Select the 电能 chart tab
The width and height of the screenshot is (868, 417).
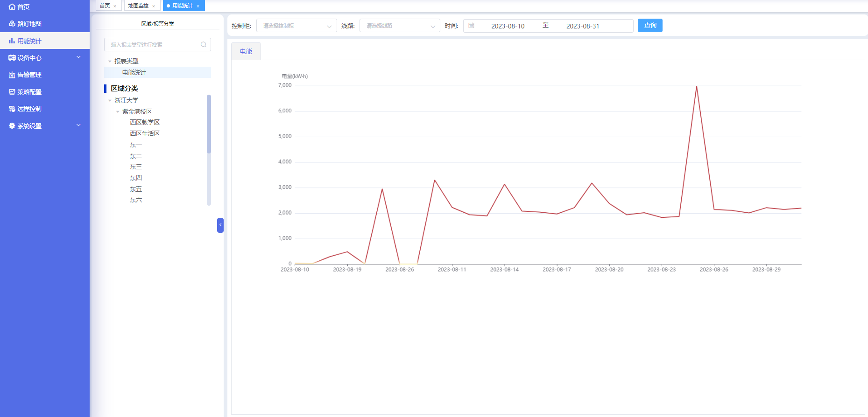246,51
